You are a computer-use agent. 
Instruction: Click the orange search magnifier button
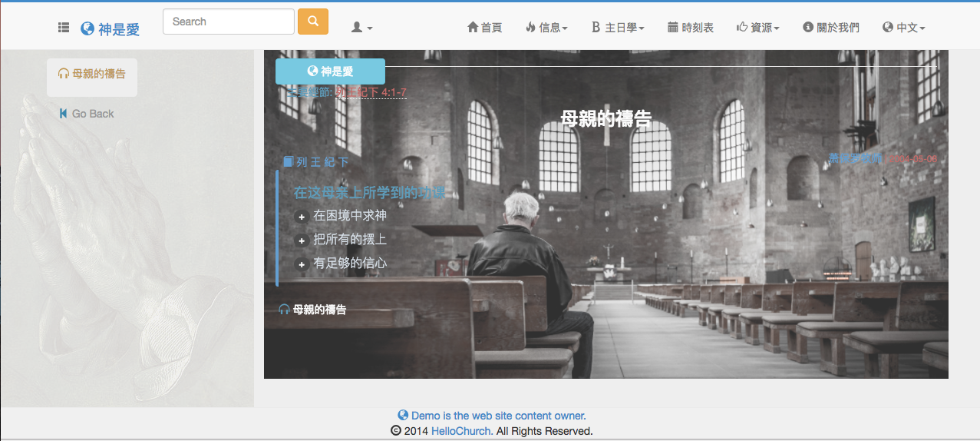click(x=313, y=22)
